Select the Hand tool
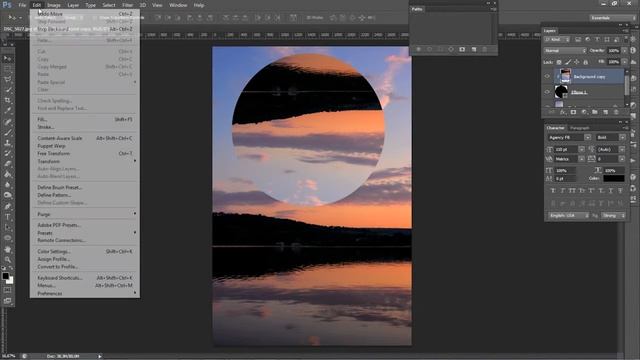Viewport: 640px width, 360px height. 7,249
